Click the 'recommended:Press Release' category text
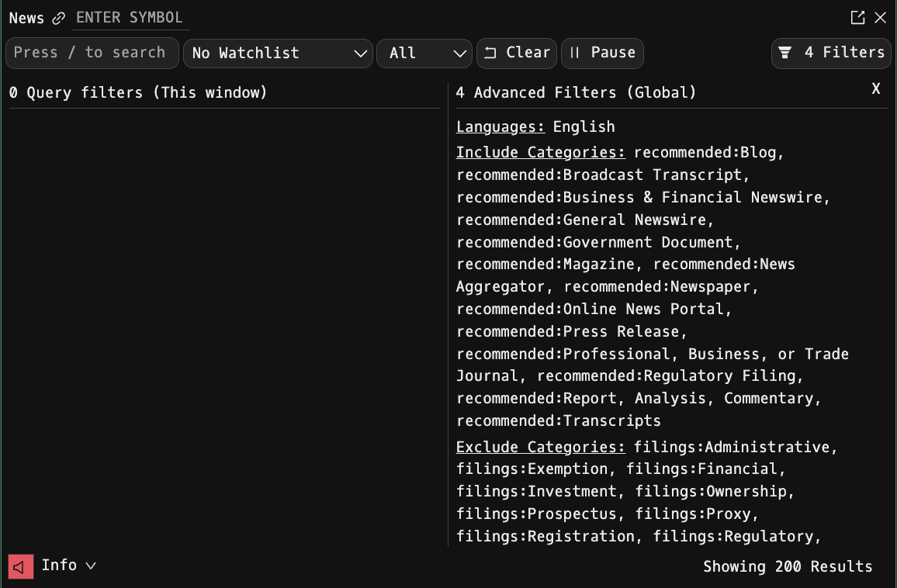897x588 pixels. [567, 332]
